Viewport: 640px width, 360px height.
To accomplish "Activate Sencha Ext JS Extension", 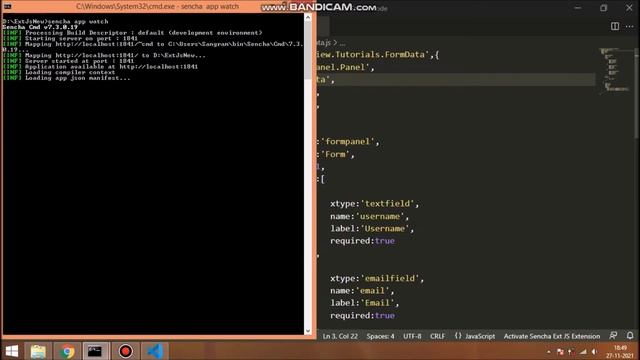I will point(551,336).
